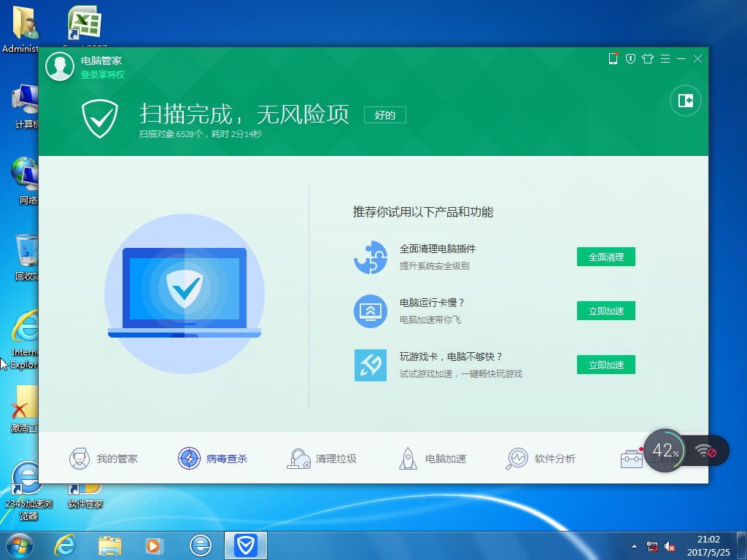The height and width of the screenshot is (560, 747).
Task: Open media player from taskbar
Action: pos(154,545)
